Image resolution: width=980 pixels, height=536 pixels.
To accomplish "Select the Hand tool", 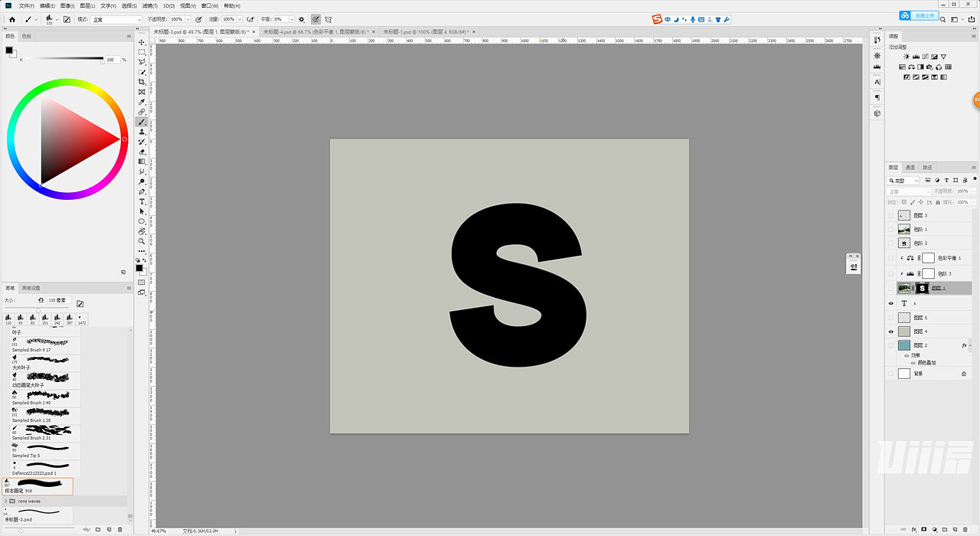I will [x=142, y=231].
